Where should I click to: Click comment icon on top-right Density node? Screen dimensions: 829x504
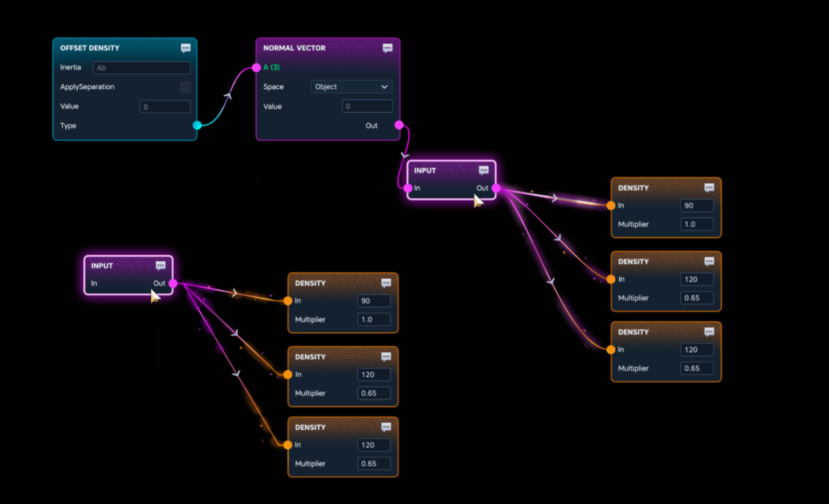709,188
